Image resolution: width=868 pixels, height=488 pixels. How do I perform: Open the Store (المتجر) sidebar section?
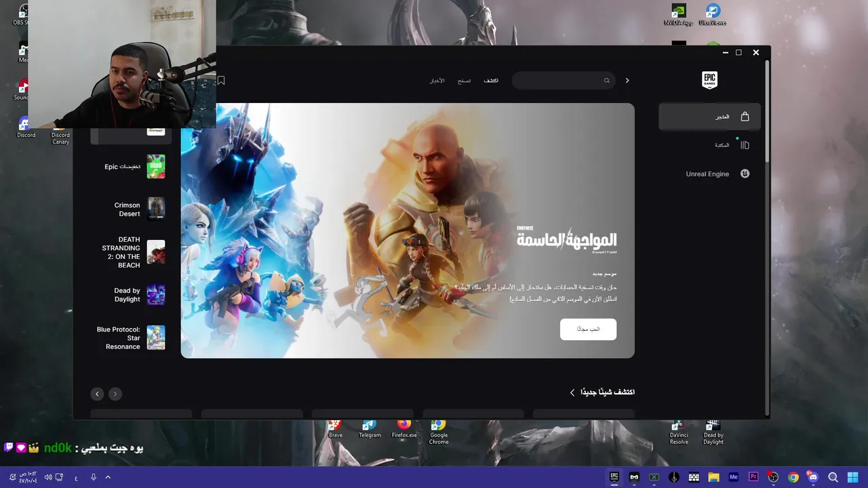click(709, 117)
